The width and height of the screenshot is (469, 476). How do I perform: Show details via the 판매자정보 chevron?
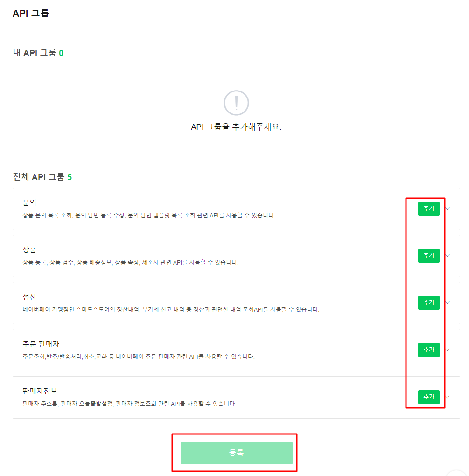[x=448, y=397]
